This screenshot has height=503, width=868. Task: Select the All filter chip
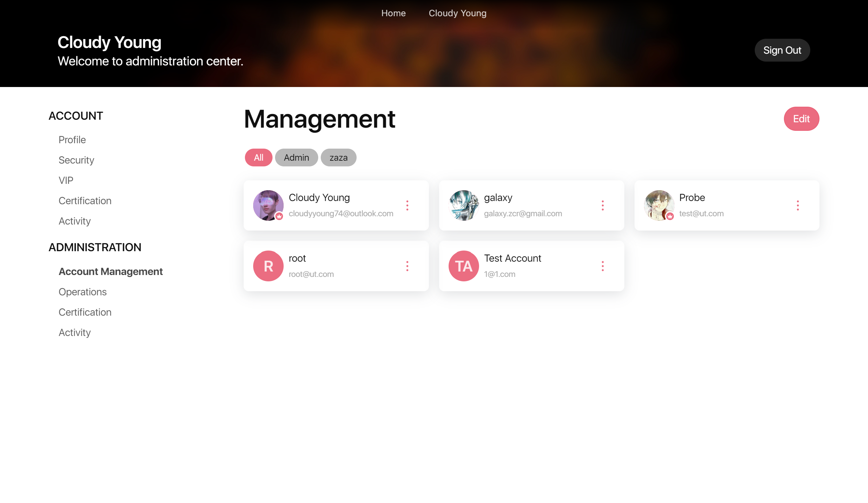(258, 158)
